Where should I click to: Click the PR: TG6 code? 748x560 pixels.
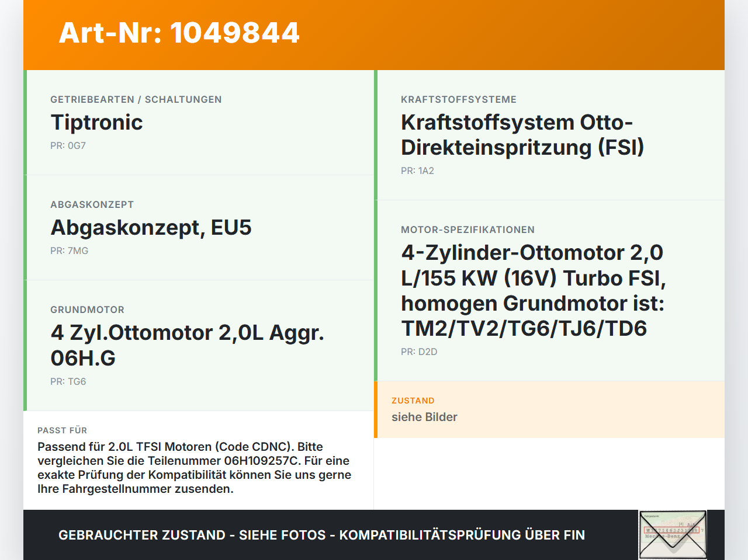pos(68,382)
